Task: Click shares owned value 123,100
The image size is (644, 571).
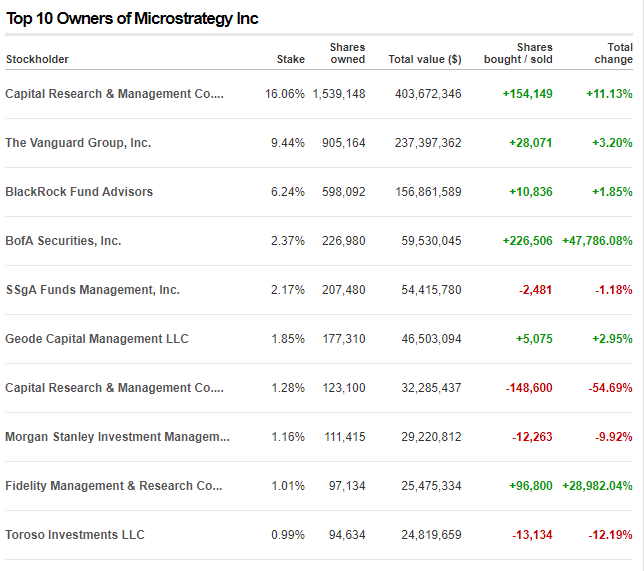Action: 344,388
